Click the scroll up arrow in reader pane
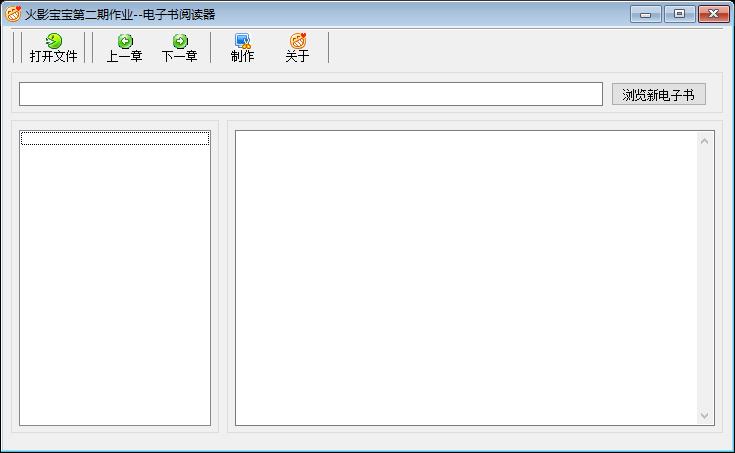735x453 pixels. [705, 141]
